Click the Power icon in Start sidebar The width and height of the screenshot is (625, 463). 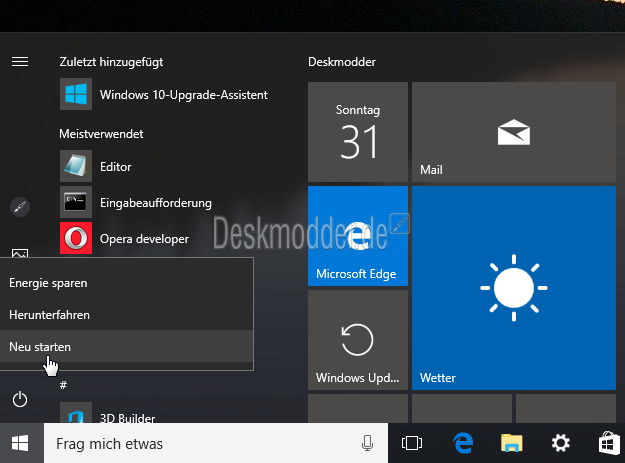coord(20,399)
